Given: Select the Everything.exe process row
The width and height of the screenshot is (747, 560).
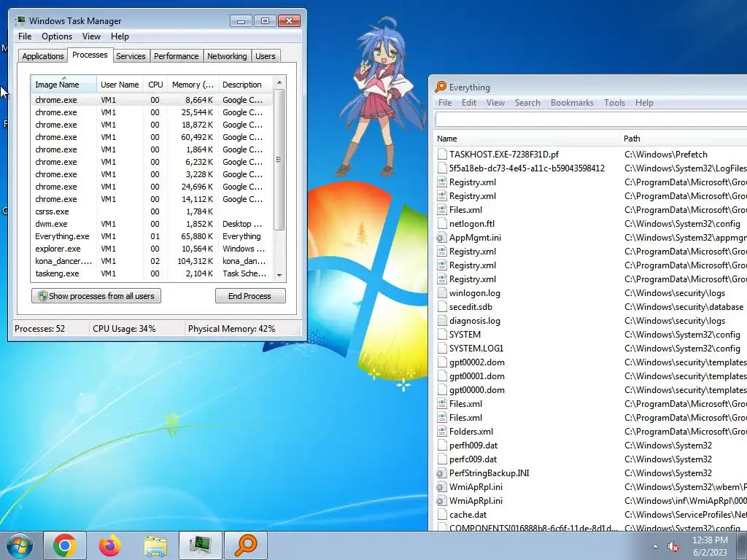Looking at the screenshot, I should 152,236.
